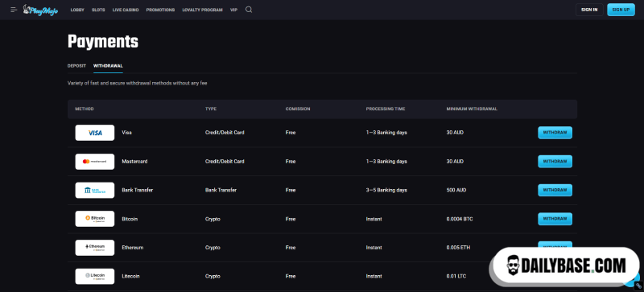Click the Sign In button

(x=589, y=10)
